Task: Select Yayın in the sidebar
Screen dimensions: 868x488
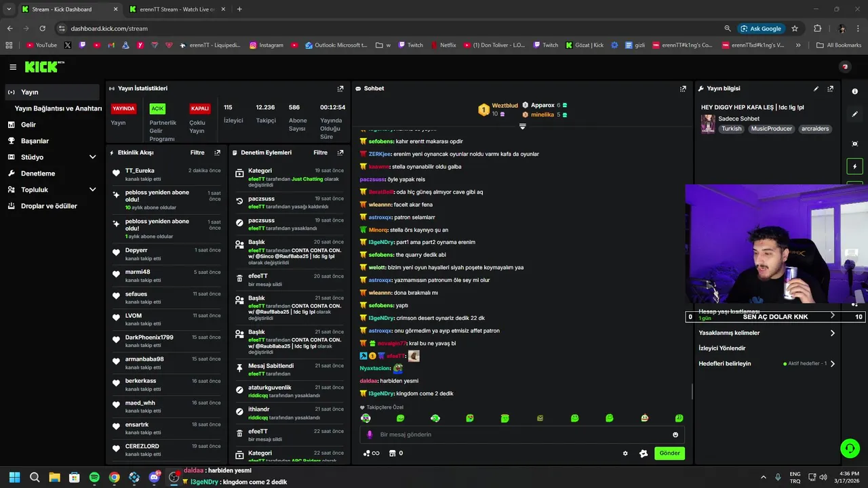Action: [52, 92]
